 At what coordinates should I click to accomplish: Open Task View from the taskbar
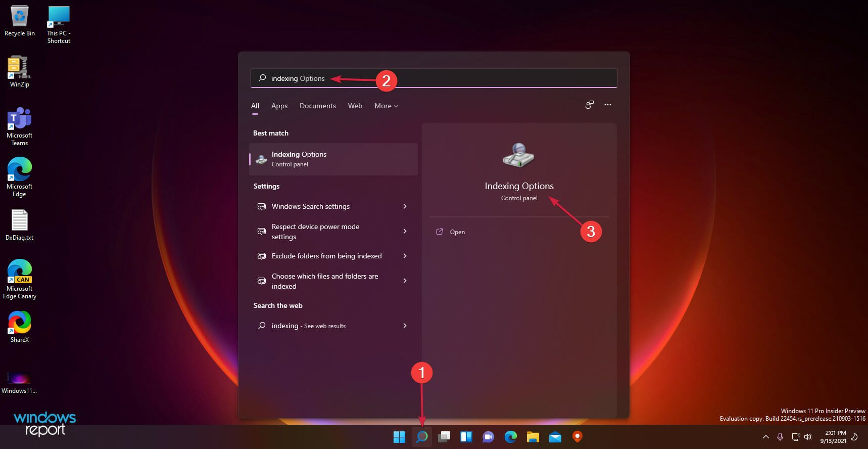[444, 437]
